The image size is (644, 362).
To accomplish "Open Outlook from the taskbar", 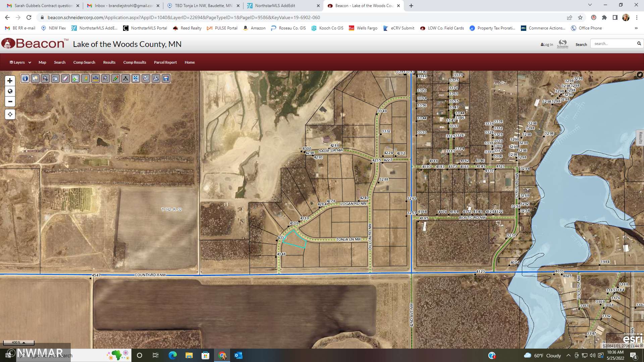I will click(x=238, y=355).
